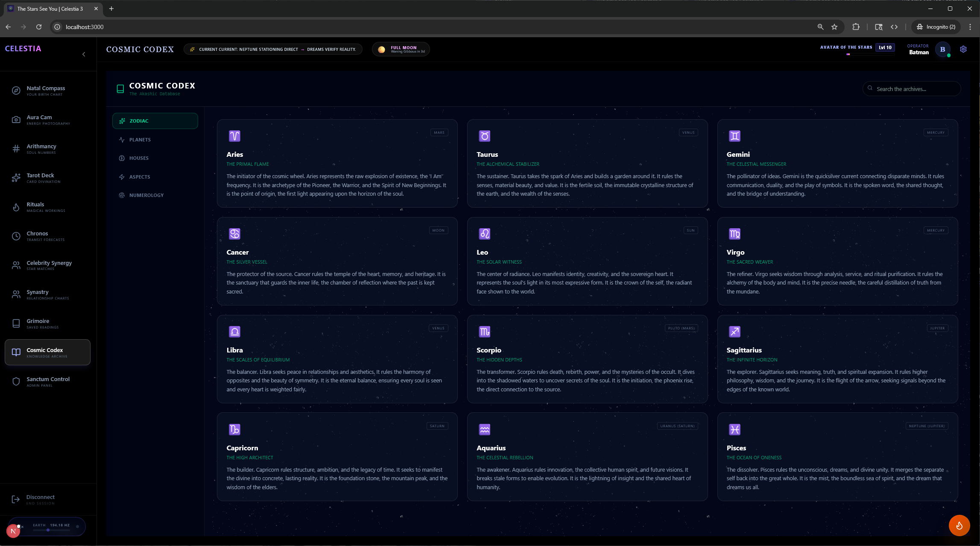This screenshot has height=546, width=980.
Task: Expand the Full Moon phase widget
Action: (401, 50)
